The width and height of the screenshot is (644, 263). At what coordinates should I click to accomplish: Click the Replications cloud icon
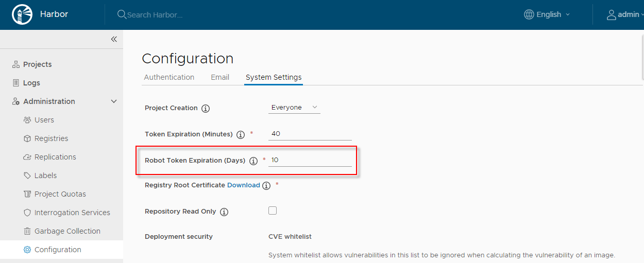27,157
